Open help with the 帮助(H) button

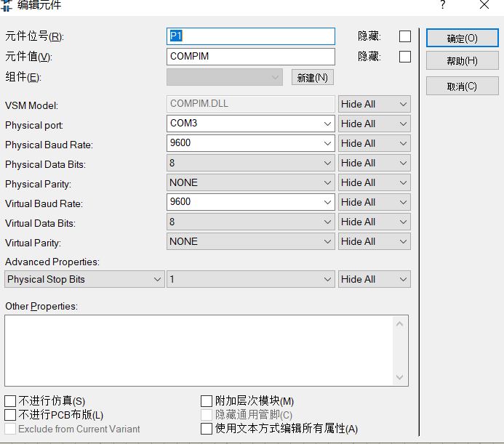463,61
